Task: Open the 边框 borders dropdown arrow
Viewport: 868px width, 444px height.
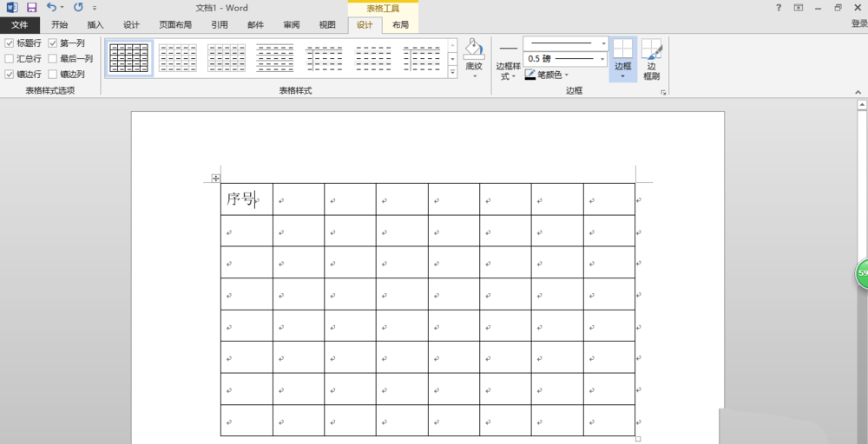Action: 622,76
